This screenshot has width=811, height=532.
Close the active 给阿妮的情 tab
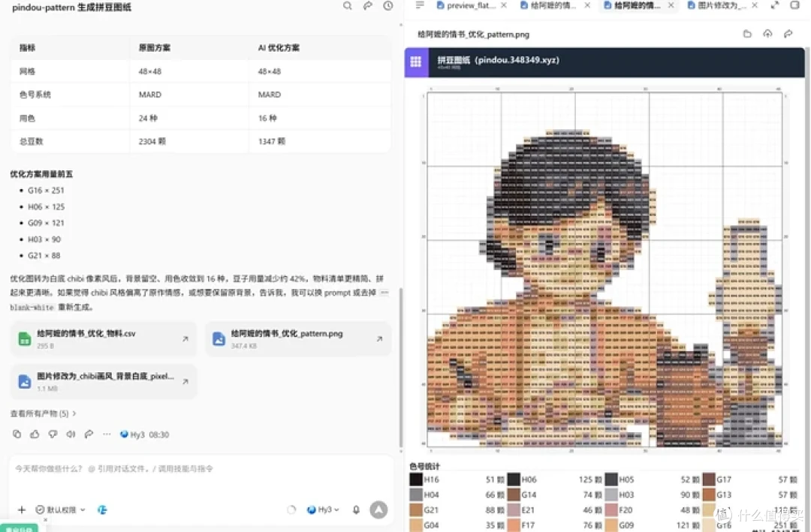pos(671,5)
